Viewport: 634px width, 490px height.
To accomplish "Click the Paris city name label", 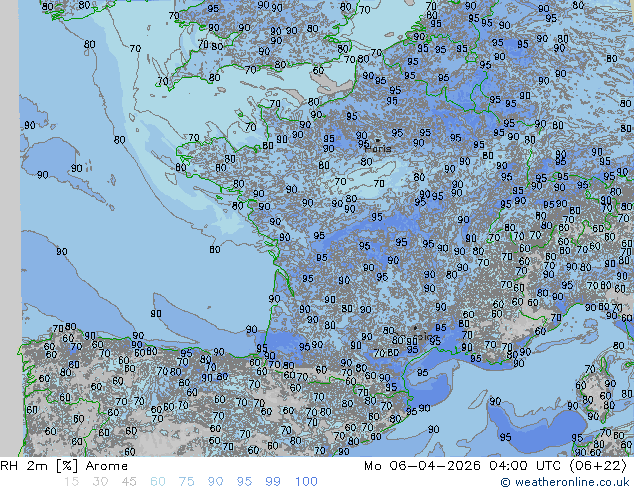I will pyautogui.click(x=378, y=149).
